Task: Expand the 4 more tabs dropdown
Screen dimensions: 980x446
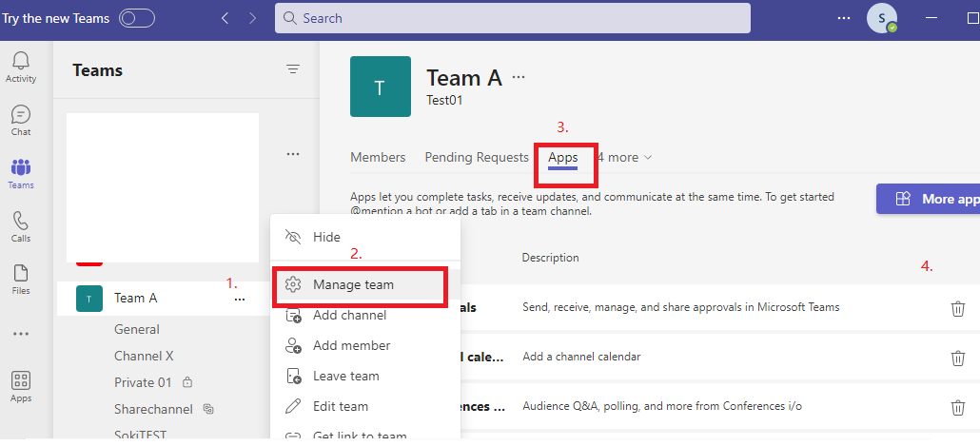Action: click(624, 158)
